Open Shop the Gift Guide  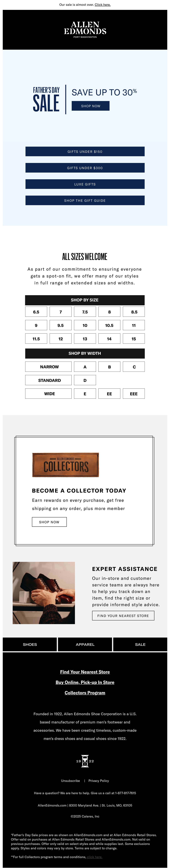tap(85, 201)
